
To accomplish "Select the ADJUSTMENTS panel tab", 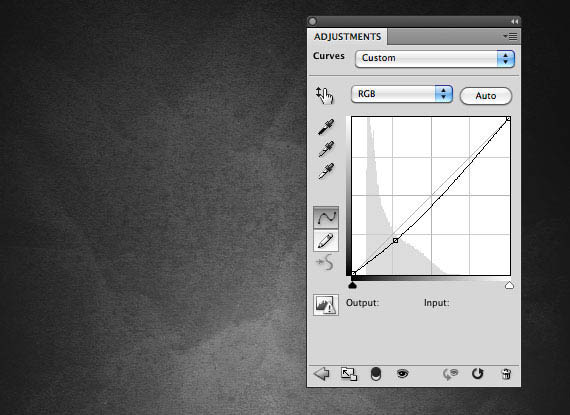I will pyautogui.click(x=348, y=37).
